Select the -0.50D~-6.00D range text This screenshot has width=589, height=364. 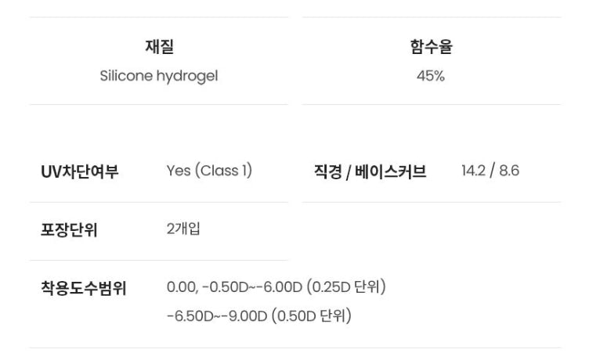tap(251, 287)
